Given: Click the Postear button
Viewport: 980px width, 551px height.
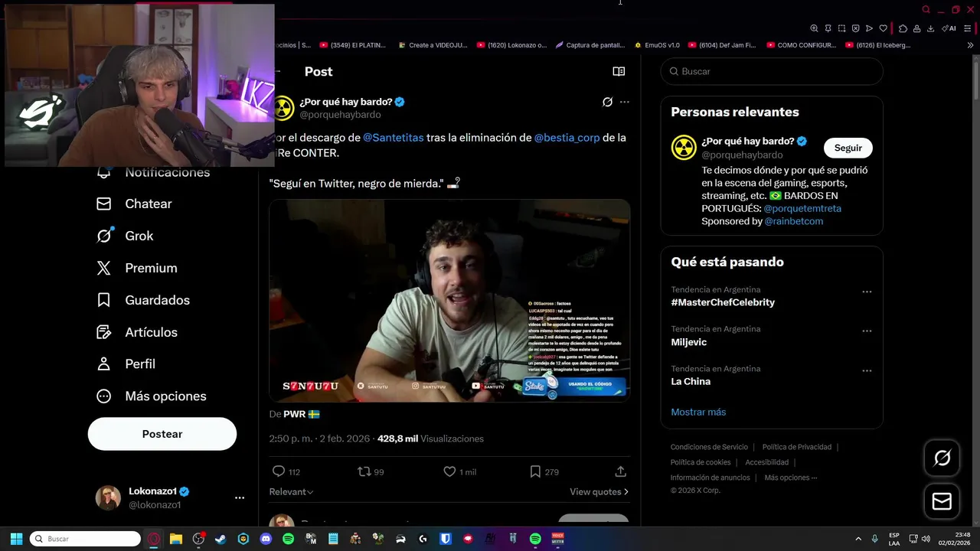Looking at the screenshot, I should click(x=162, y=434).
